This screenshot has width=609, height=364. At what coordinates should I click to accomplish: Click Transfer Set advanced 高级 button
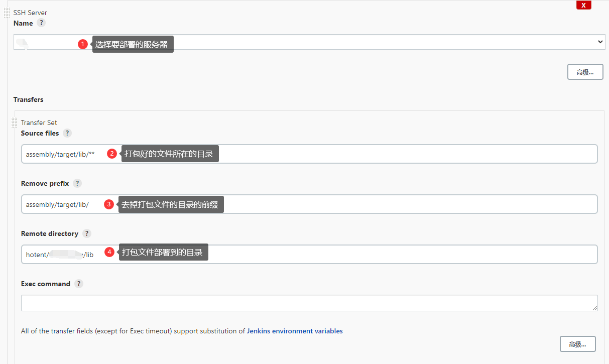[x=577, y=344]
